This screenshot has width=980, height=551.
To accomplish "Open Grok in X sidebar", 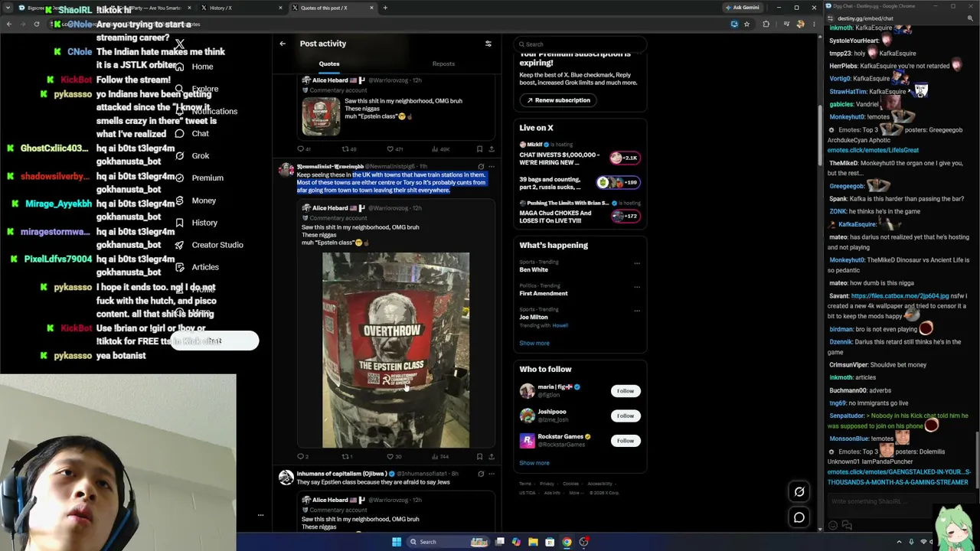I will coord(192,155).
